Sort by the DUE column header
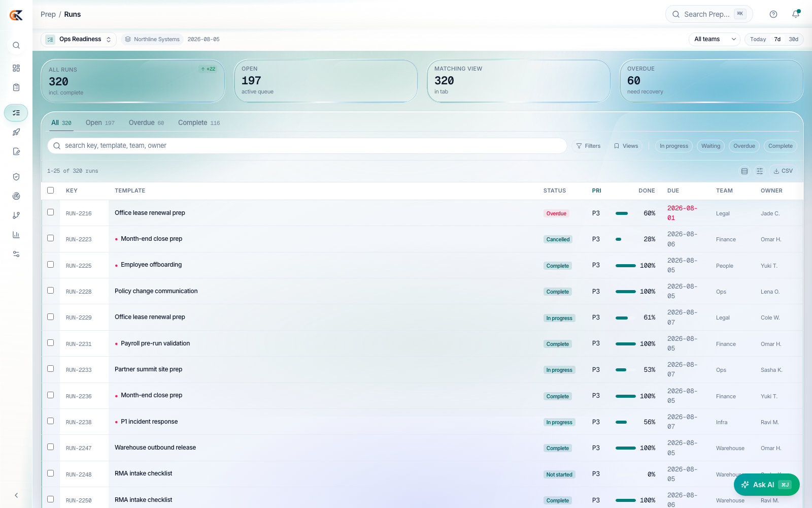Screen dimensions: 812x508 [x=673, y=191]
